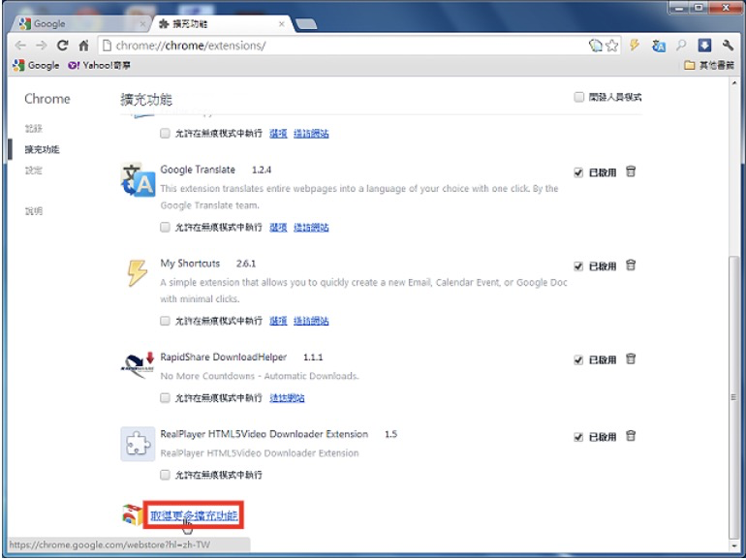The width and height of the screenshot is (746, 560).
Task: Open help in Chrome sidebar
Action: coord(33,211)
